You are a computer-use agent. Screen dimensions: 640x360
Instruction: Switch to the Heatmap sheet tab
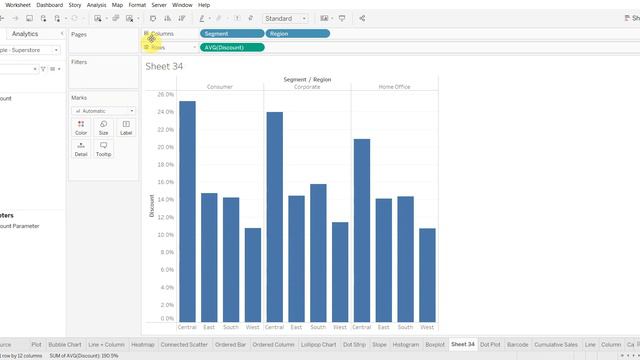click(x=143, y=344)
